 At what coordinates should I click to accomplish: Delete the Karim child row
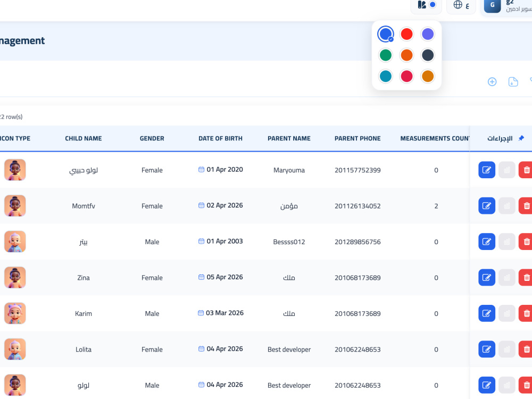526,313
